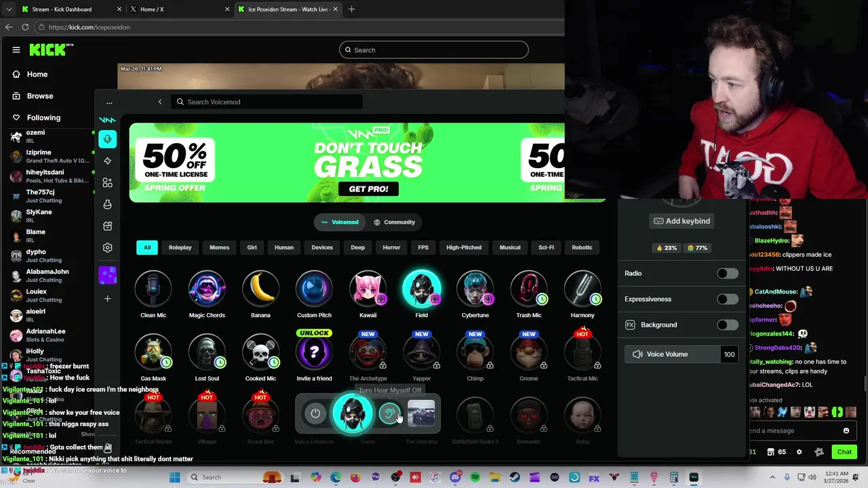Open the Voicebox microphone tab in Voicemod sidebar
868x488 pixels.
click(107, 139)
